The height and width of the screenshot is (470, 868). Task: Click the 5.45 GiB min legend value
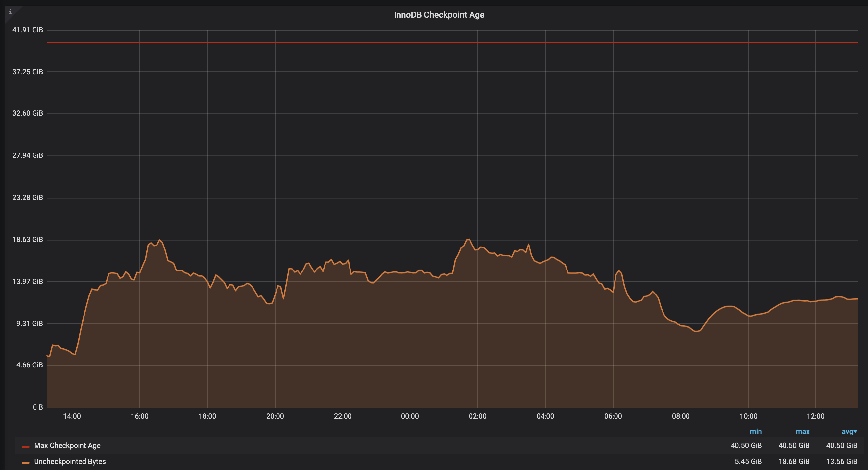[748, 461]
